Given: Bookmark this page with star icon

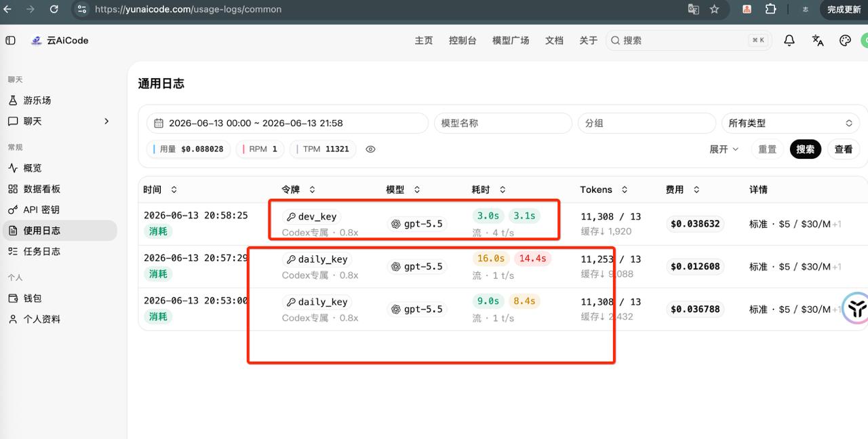Looking at the screenshot, I should (x=714, y=9).
